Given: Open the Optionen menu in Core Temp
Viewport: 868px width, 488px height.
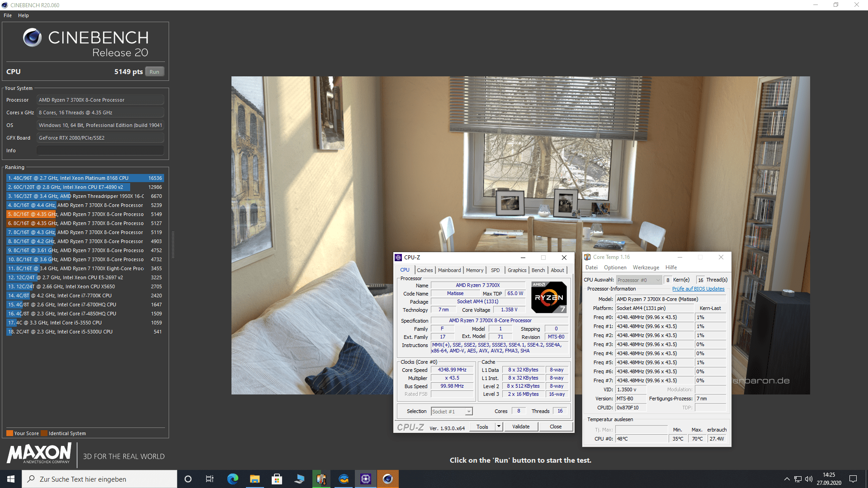Looking at the screenshot, I should (x=615, y=267).
